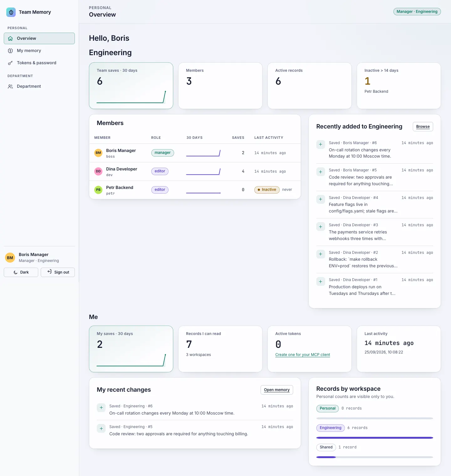Click the Team saves · 30 days card
Viewport: 451px width, 476px height.
click(x=131, y=86)
